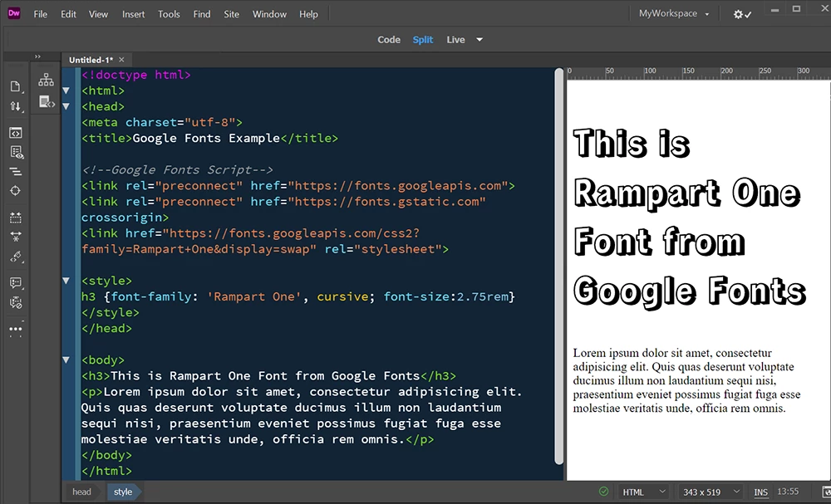Open the Find menu

coord(201,14)
